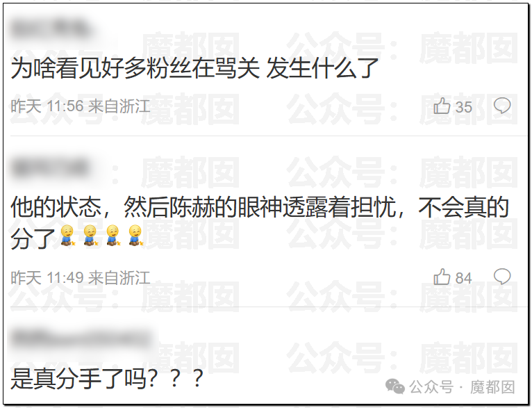Click the third sitting emoji

pyautogui.click(x=113, y=235)
